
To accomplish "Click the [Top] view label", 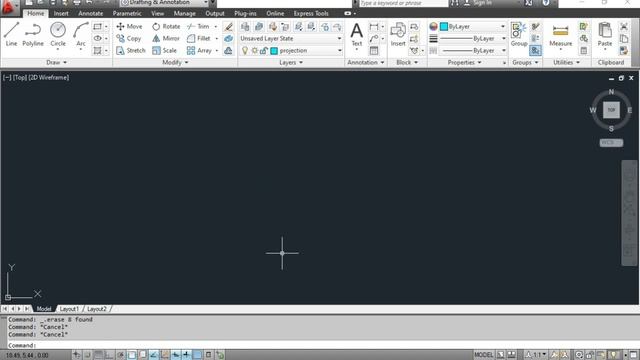I will pos(20,78).
